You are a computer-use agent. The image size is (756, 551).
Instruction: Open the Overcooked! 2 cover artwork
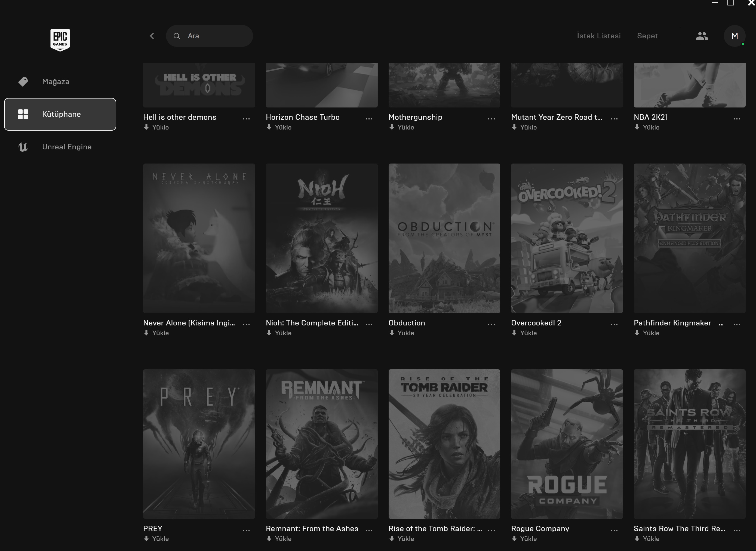[x=567, y=238]
